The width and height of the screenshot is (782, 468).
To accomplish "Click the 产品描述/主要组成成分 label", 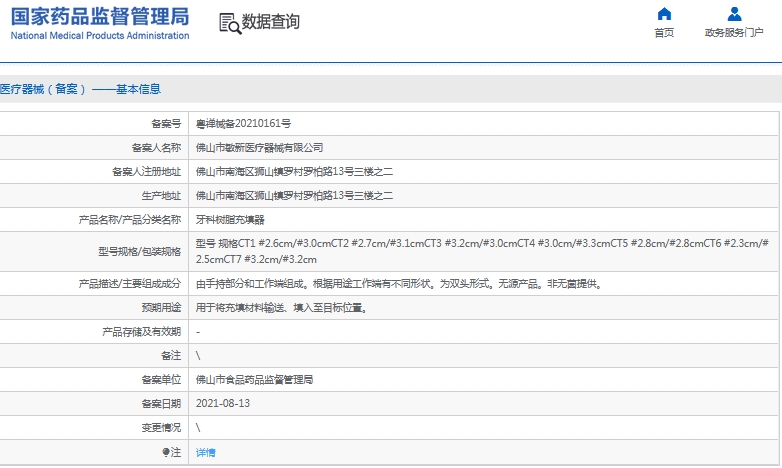I will coord(130,283).
